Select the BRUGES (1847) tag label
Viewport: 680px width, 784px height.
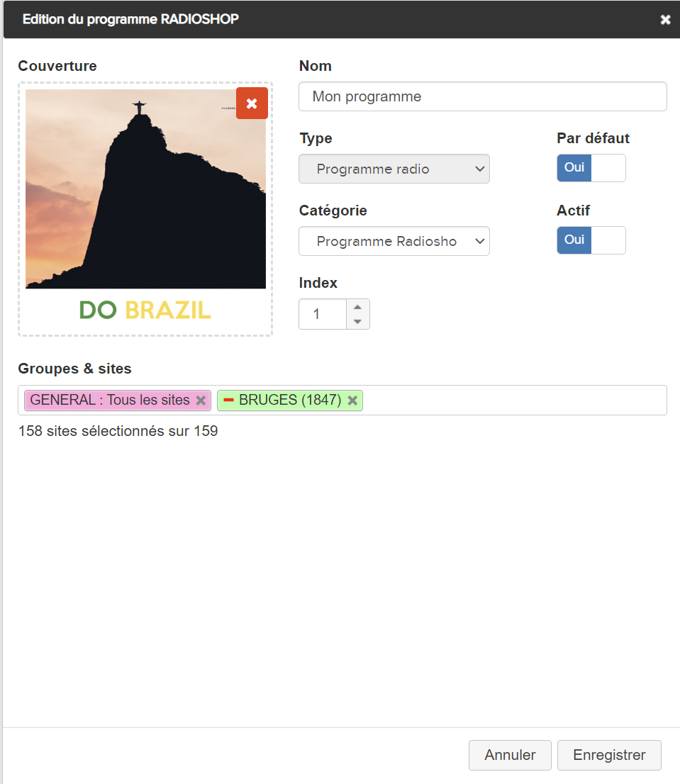tap(290, 400)
